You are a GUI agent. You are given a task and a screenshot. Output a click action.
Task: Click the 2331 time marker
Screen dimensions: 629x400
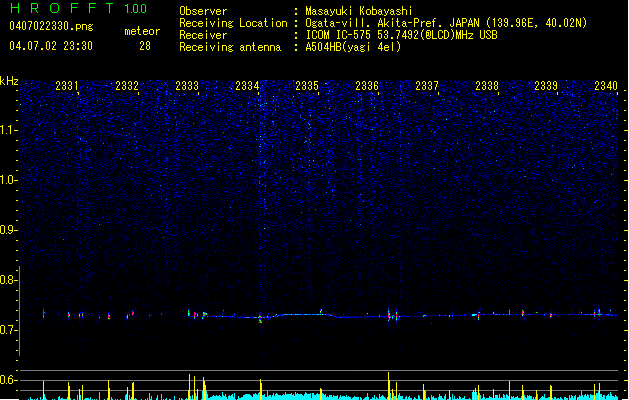(67, 86)
